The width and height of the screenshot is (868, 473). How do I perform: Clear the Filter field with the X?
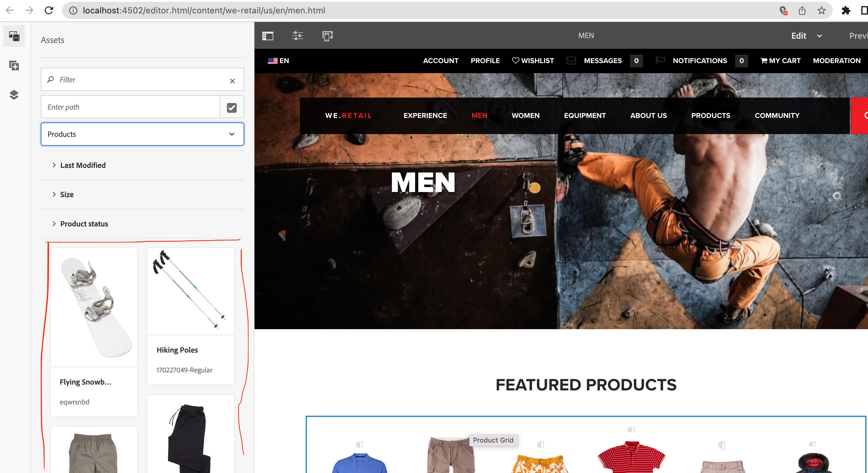(232, 81)
